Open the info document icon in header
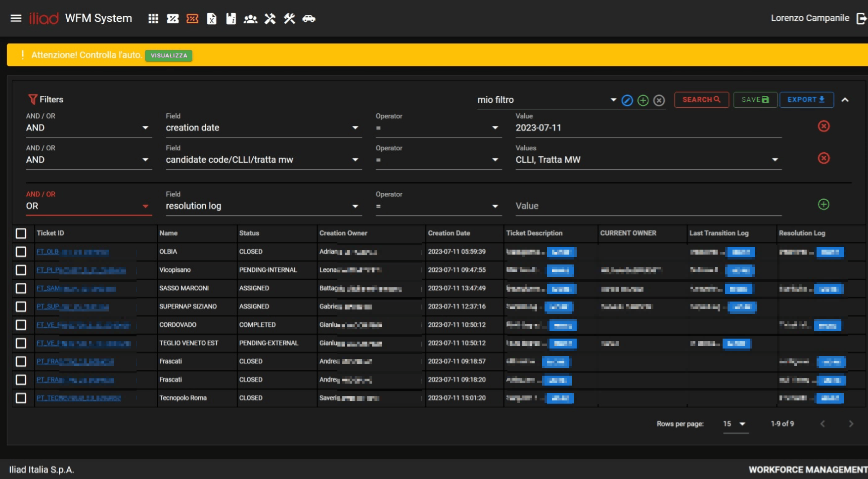868x479 pixels. tap(231, 19)
